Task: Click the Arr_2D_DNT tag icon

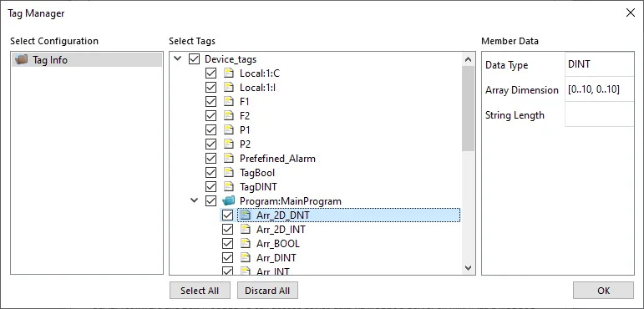Action: coord(246,215)
